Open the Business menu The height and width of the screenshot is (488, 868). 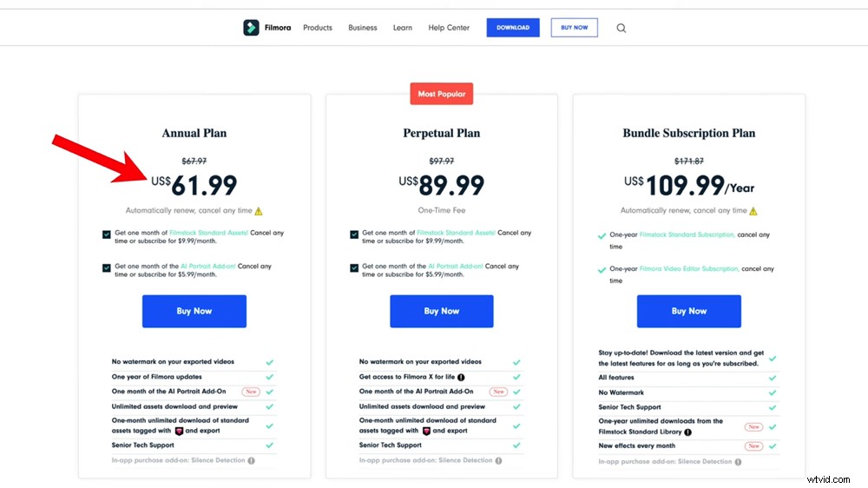363,28
